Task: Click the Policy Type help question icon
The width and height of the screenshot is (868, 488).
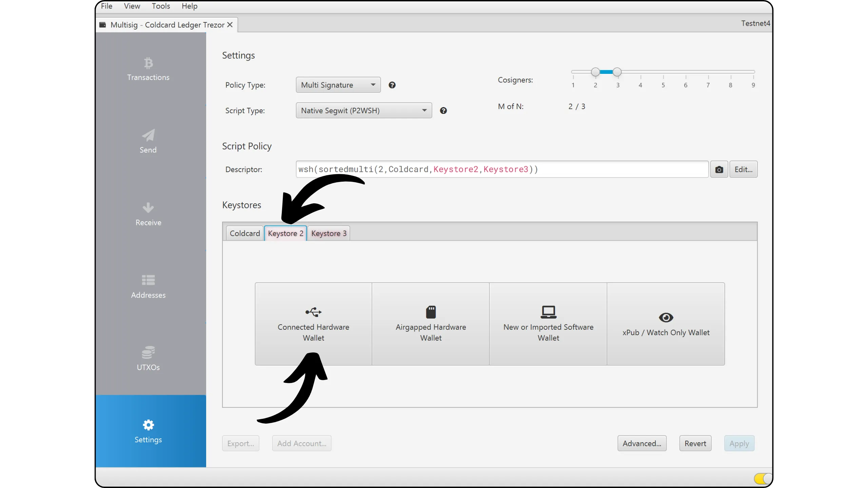Action: coord(392,85)
